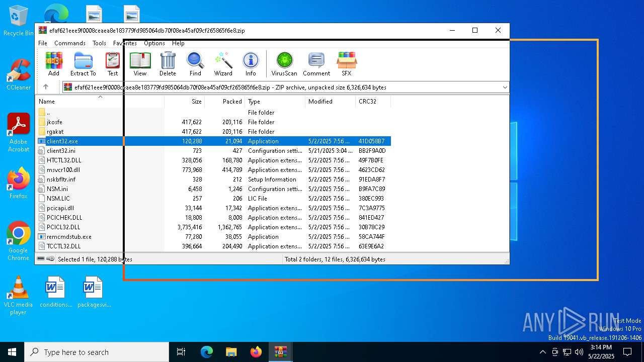Click the key icon in status bar
The height and width of the screenshot is (362, 644).
[50, 259]
